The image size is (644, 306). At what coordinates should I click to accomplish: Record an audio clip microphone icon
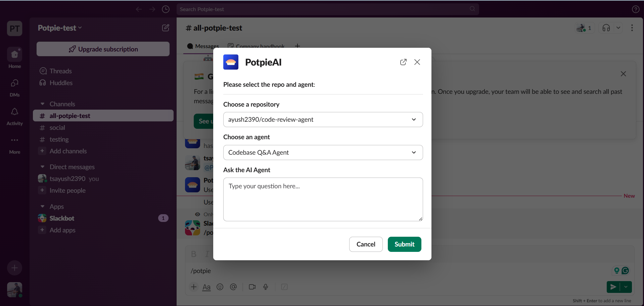pyautogui.click(x=266, y=287)
